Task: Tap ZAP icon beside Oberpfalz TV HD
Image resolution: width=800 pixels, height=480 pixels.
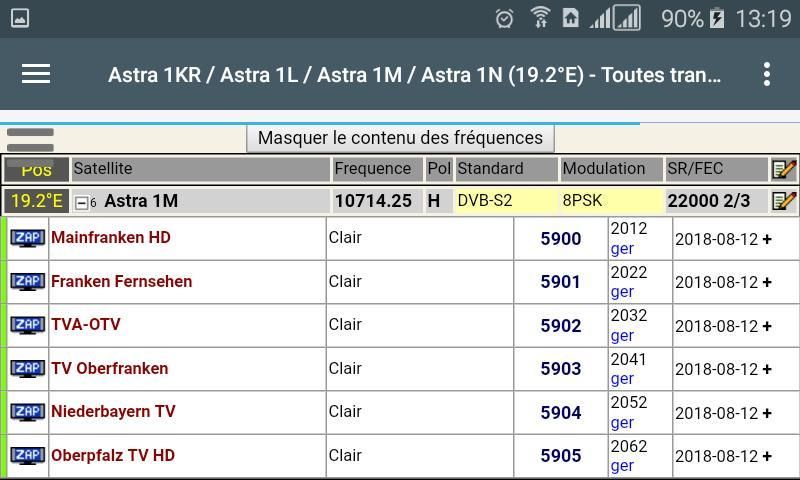Action: (x=28, y=455)
